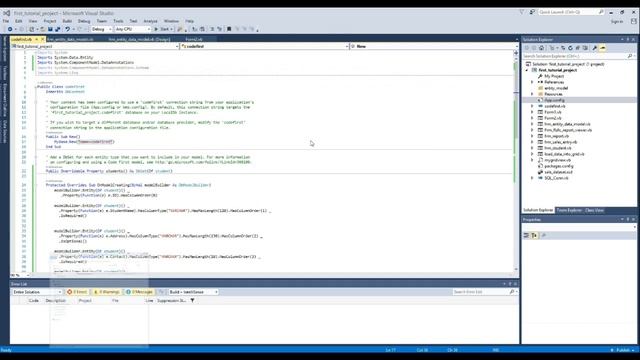
Task: Open the Debug configuration dropdown
Action: pos(101,29)
